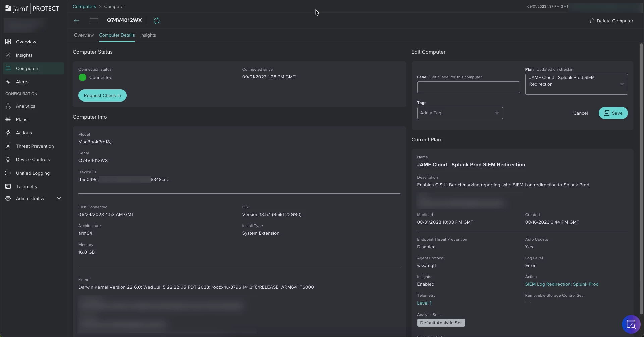
Task: Open Insights in the sidebar
Action: click(34, 55)
